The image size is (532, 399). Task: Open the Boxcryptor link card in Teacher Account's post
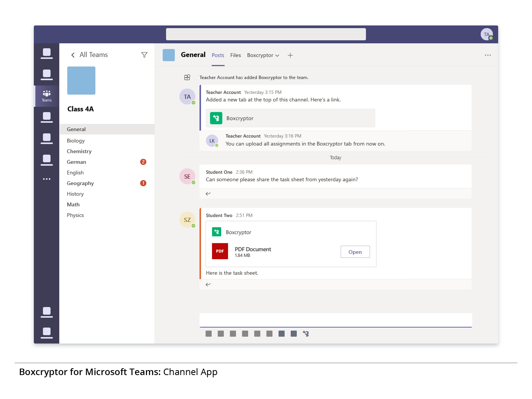(291, 118)
